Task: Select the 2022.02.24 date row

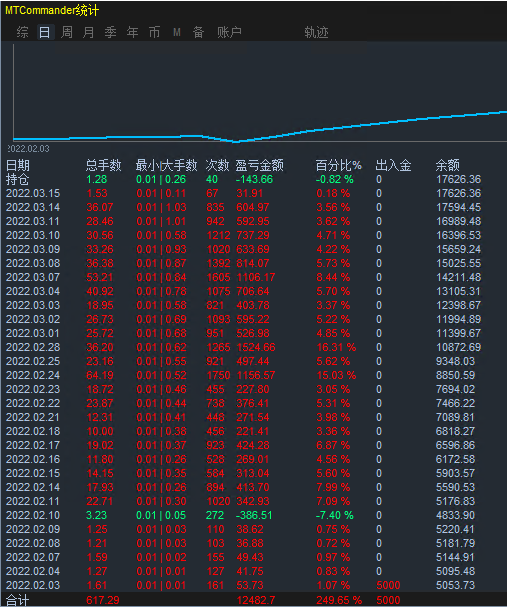Action: pyautogui.click(x=33, y=376)
